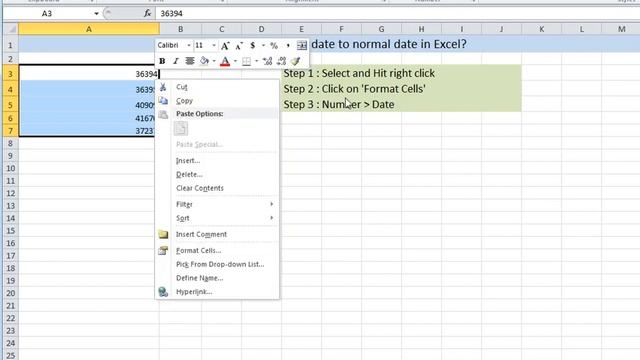Choose Pick From Drop-down List...
Viewport: 640px width, 360px height.
(217, 264)
